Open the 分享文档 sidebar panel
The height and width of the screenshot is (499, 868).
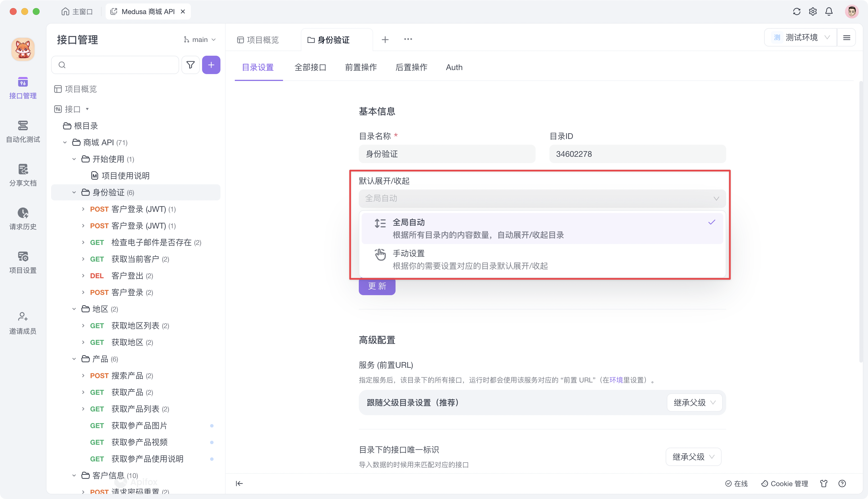click(x=23, y=175)
